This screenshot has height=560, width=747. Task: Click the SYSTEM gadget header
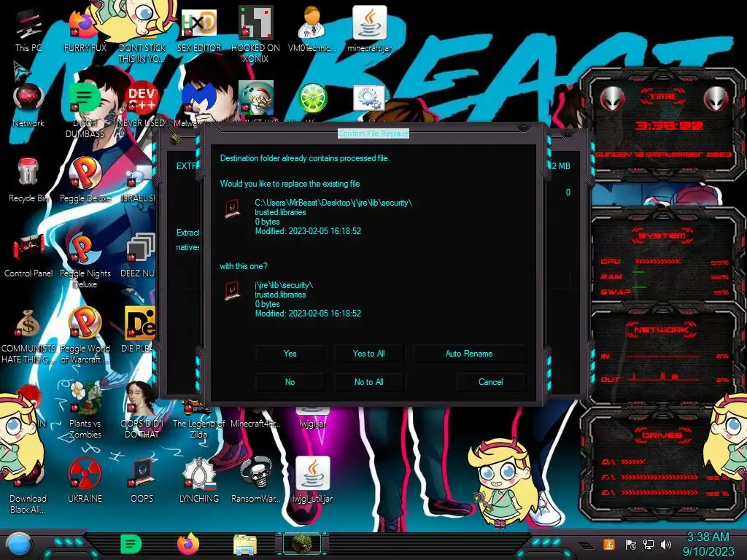pos(662,236)
